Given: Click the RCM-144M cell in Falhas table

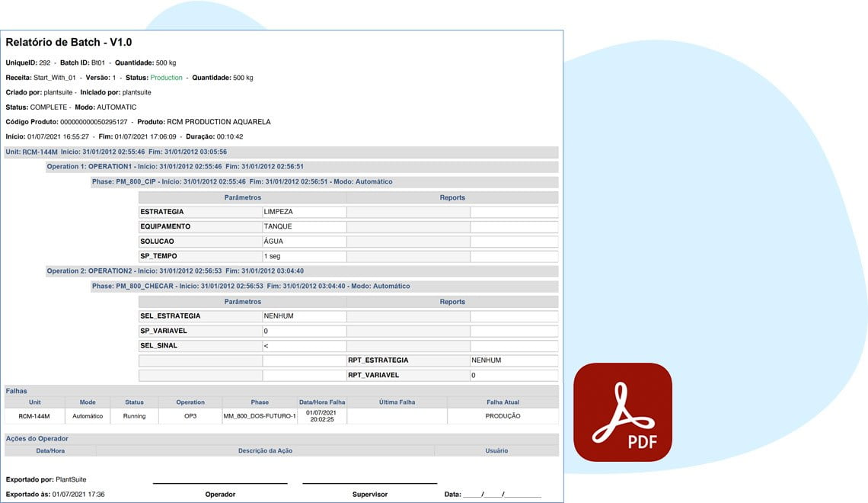Looking at the screenshot, I should coord(34,416).
